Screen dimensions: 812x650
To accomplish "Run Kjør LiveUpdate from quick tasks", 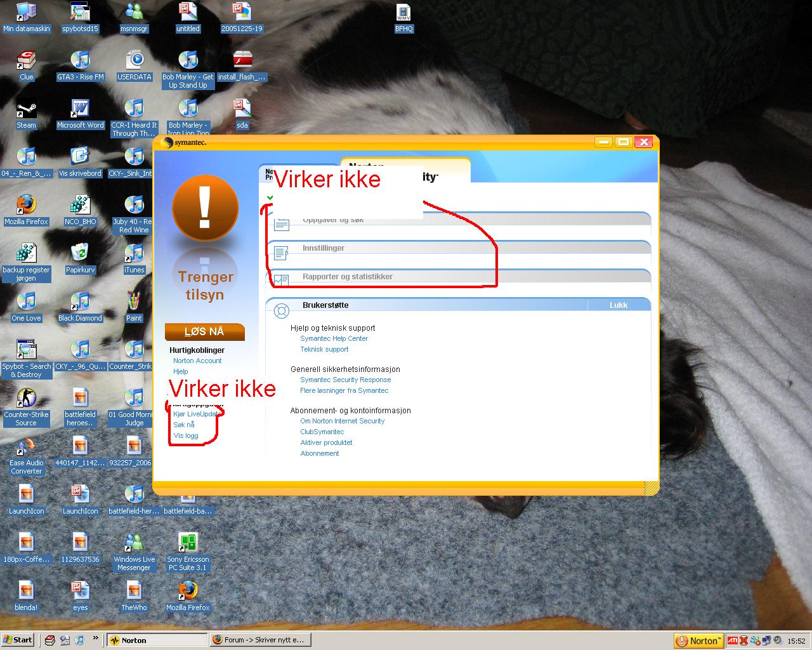I will click(x=197, y=414).
